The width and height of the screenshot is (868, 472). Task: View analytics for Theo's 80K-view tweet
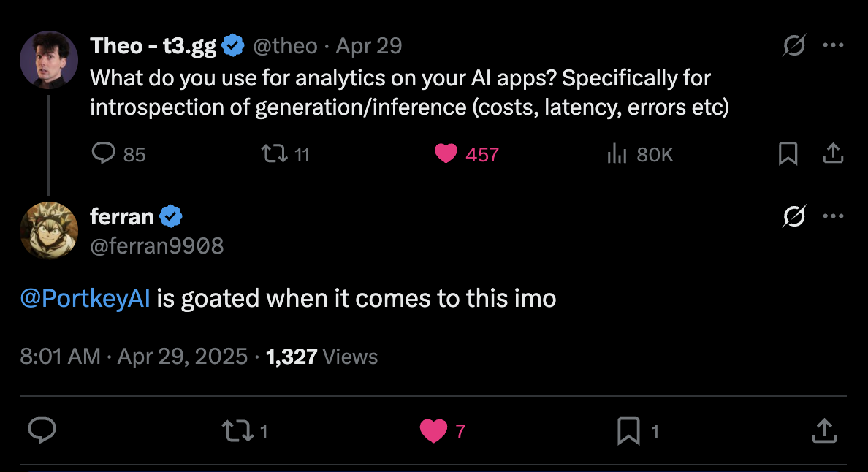tap(617, 153)
